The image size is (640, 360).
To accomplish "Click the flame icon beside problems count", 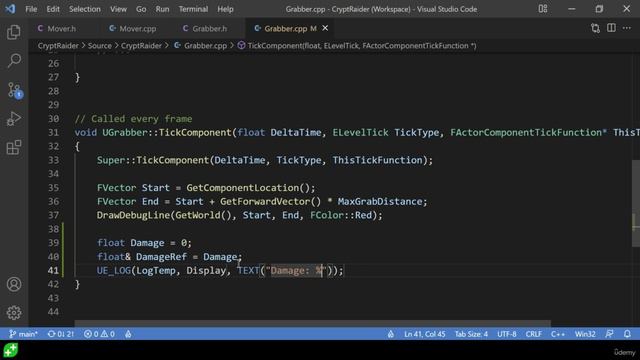I will [x=128, y=334].
